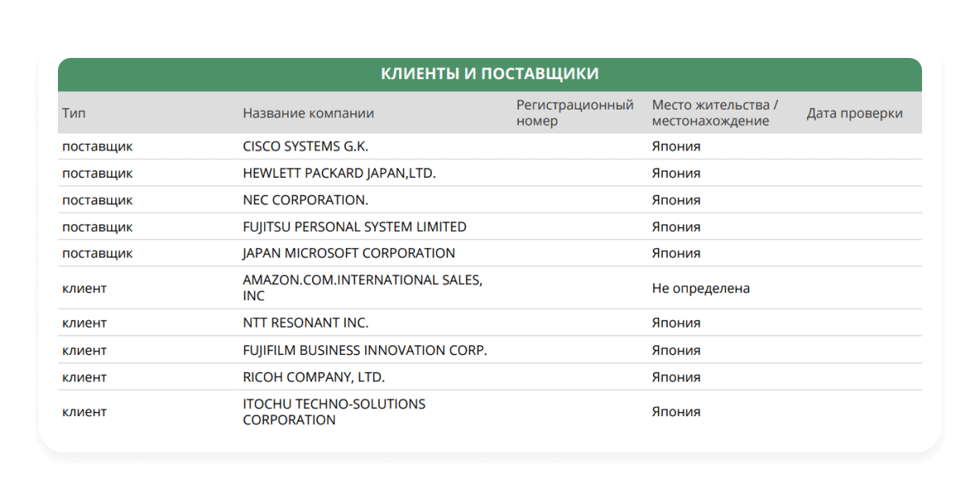Click the "Тип" column header
980x491 pixels.
(x=73, y=113)
